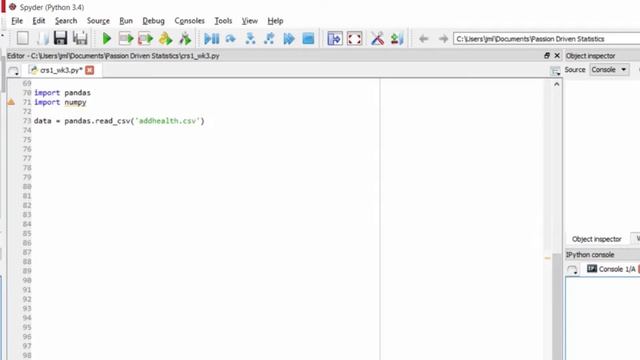Click the editor vertical scrollbar thumb
Image resolution: width=640 pixels, height=360 pixels.
coord(557,306)
